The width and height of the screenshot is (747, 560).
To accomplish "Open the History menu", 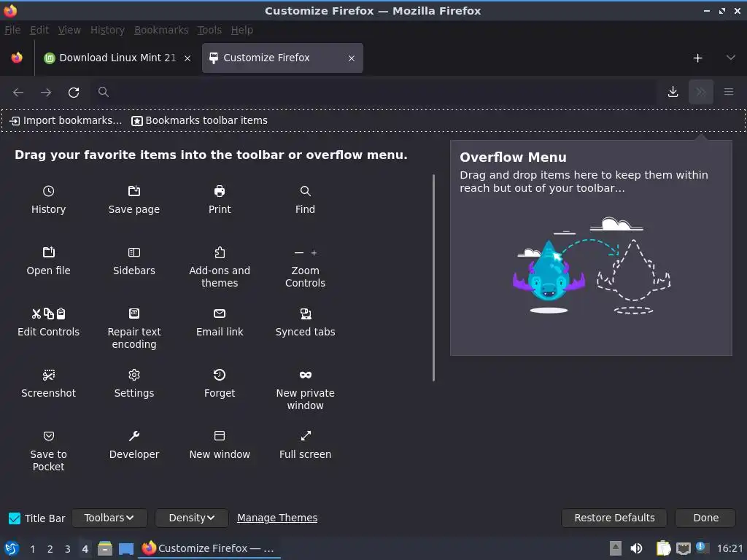I will tap(107, 30).
